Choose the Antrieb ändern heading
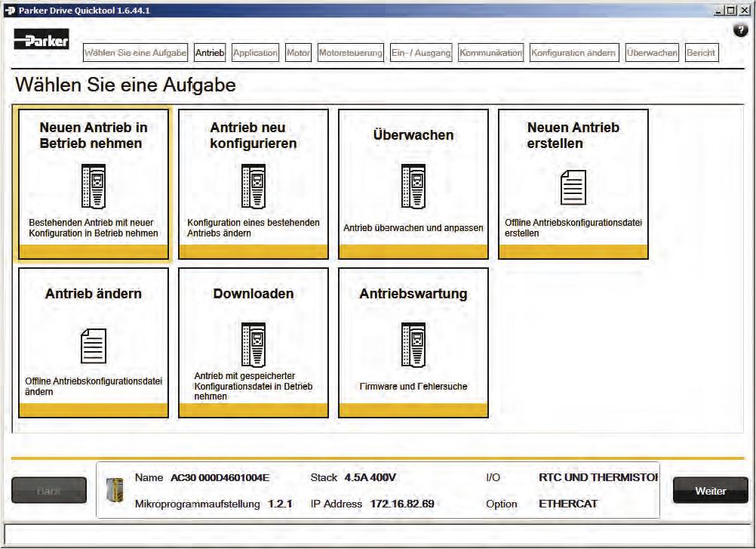The height and width of the screenshot is (549, 756). click(x=94, y=294)
